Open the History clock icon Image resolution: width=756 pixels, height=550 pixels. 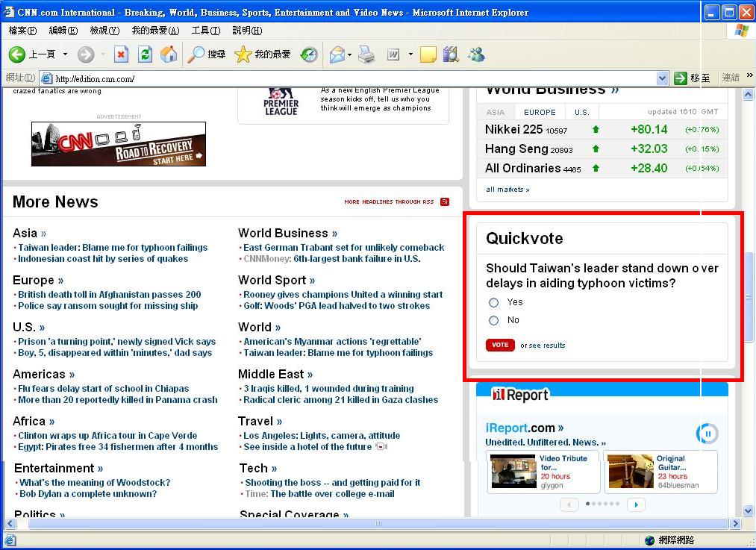pyautogui.click(x=309, y=54)
